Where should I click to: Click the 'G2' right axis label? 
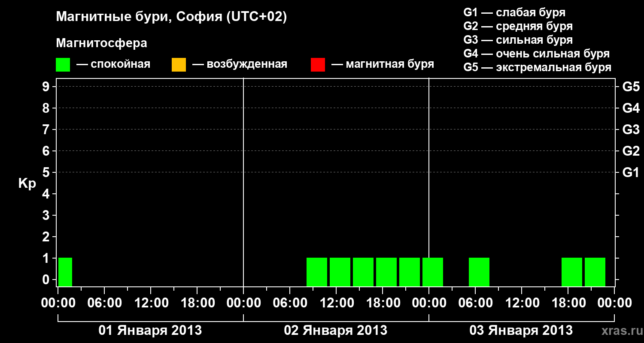tap(631, 151)
